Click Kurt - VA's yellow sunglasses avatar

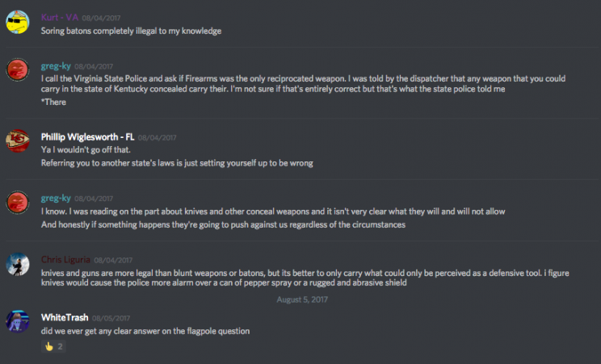tap(18, 22)
